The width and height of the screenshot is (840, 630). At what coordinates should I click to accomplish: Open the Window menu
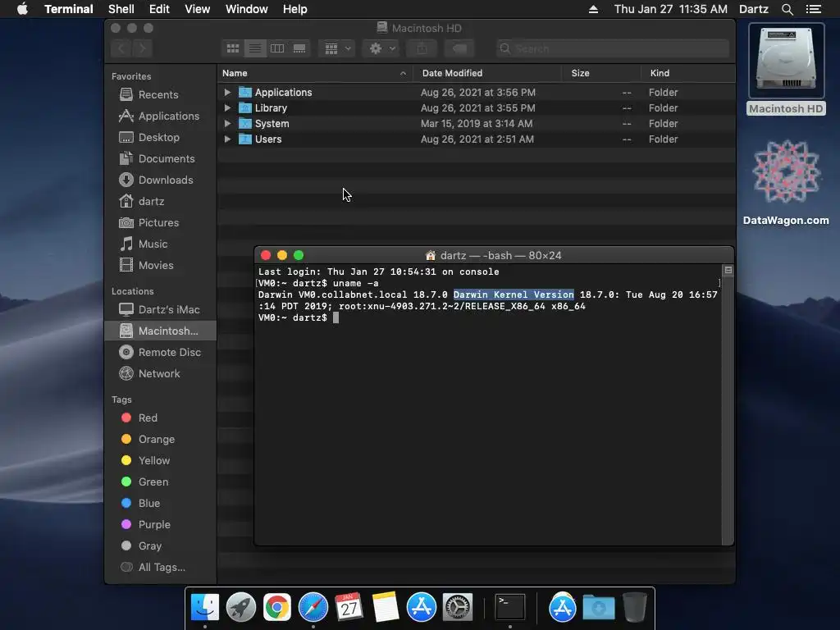[246, 9]
